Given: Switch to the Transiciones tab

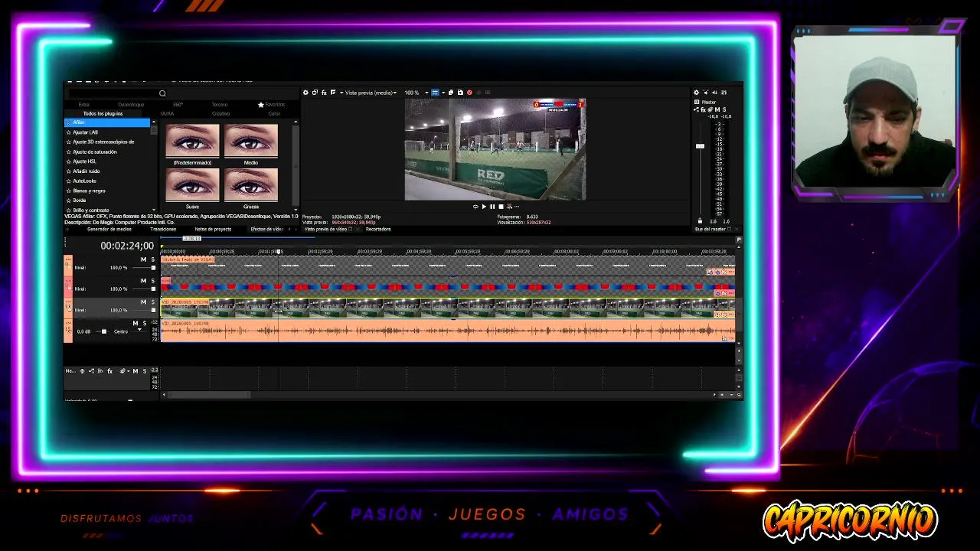Looking at the screenshot, I should point(163,229).
